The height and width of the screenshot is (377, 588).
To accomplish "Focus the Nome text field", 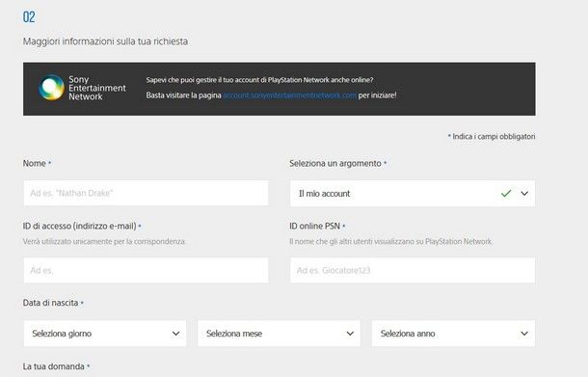I will click(146, 193).
